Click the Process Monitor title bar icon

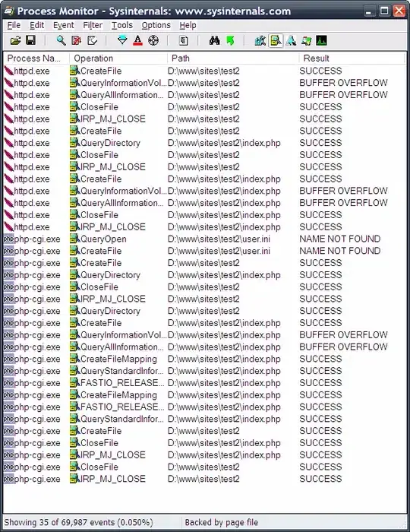click(8, 11)
